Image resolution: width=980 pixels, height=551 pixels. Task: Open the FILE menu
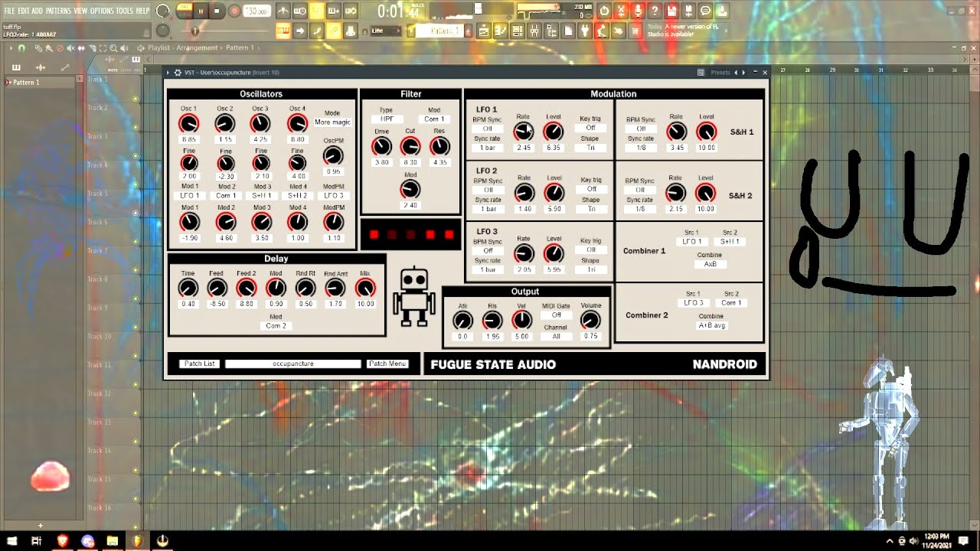(x=10, y=11)
